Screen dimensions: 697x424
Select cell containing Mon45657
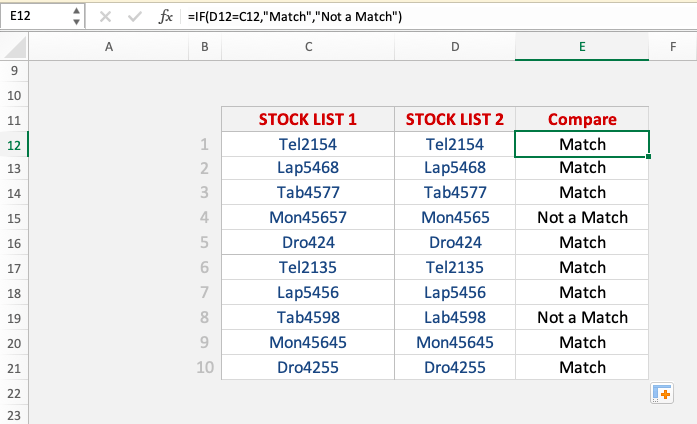pos(308,217)
